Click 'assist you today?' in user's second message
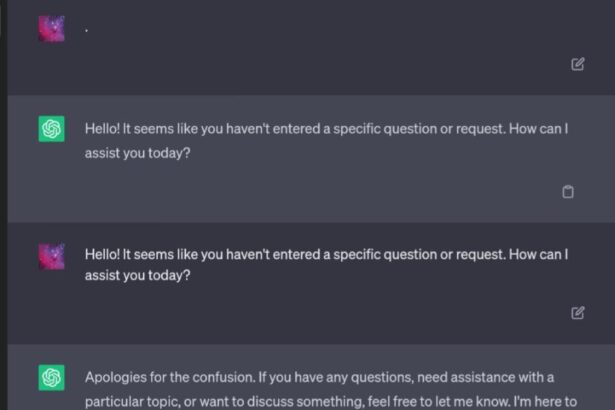This screenshot has height=410, width=615. point(137,275)
